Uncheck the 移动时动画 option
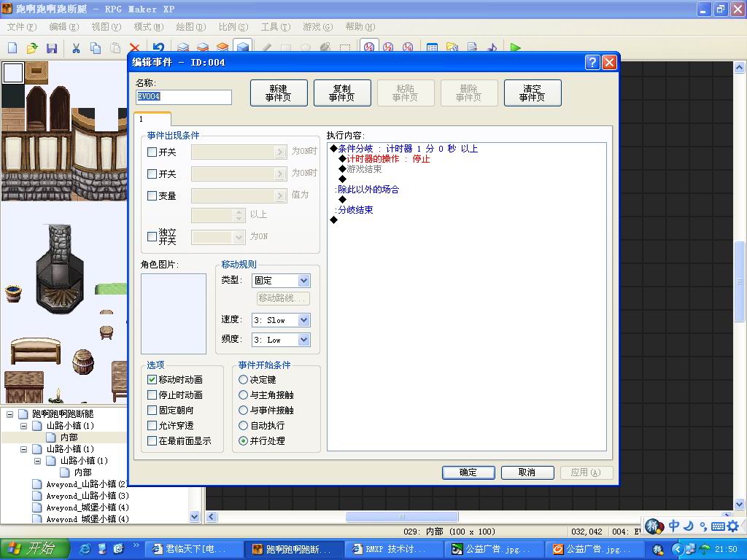 pyautogui.click(x=152, y=379)
